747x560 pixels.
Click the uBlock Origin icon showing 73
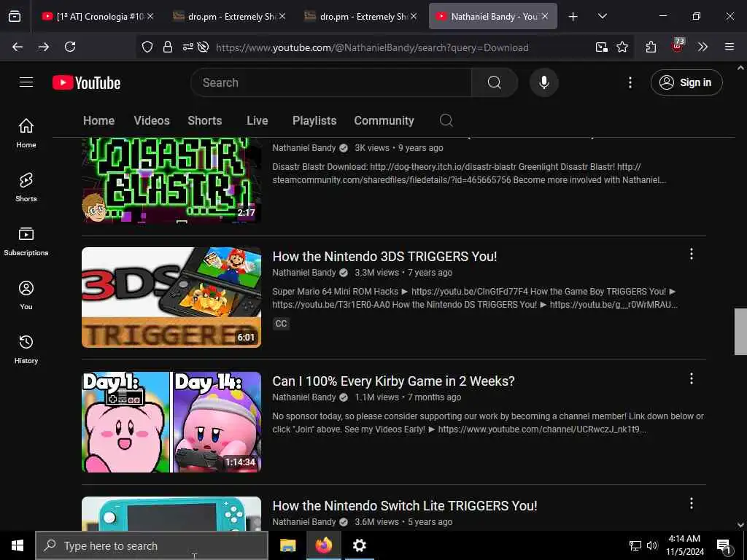coord(678,46)
